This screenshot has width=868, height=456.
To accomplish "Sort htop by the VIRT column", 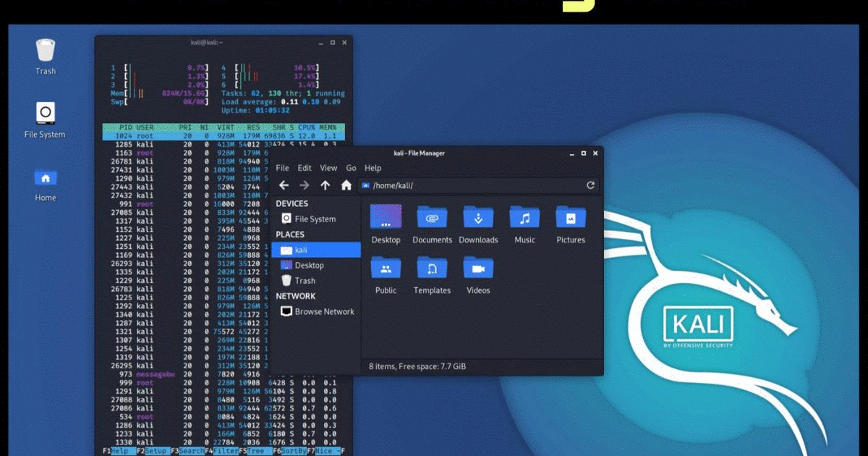I will [226, 127].
